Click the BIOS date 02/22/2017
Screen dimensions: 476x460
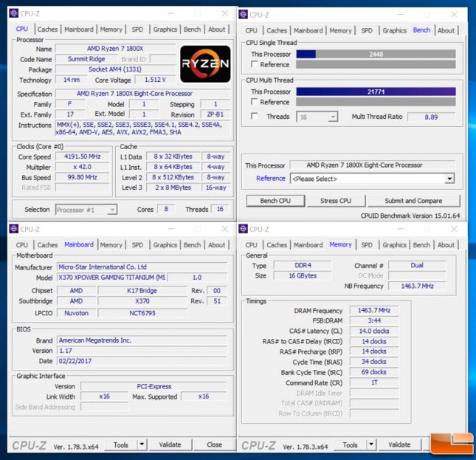pyautogui.click(x=142, y=361)
